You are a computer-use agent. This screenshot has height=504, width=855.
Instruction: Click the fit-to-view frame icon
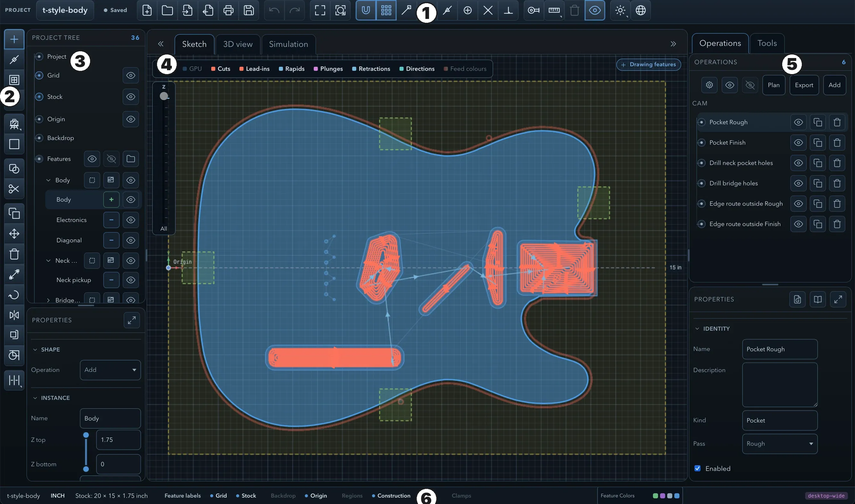[x=320, y=10]
